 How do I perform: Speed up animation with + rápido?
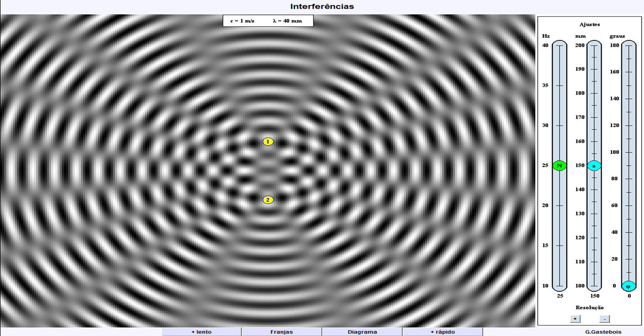(443, 332)
